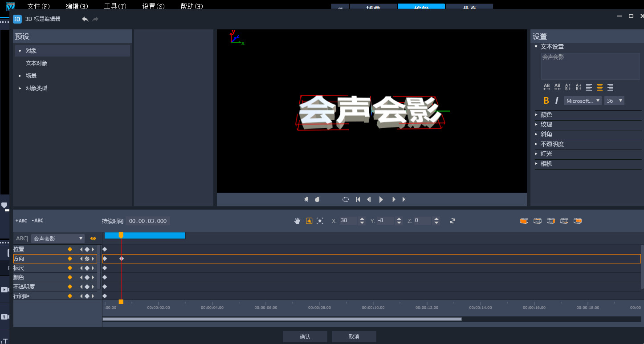Click the fifth cube view preset icon
The width and height of the screenshot is (644, 344).
[x=578, y=221]
